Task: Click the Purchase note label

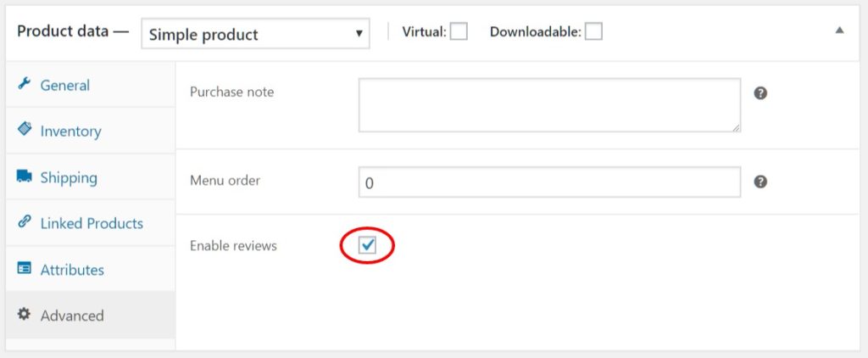Action: (x=231, y=92)
